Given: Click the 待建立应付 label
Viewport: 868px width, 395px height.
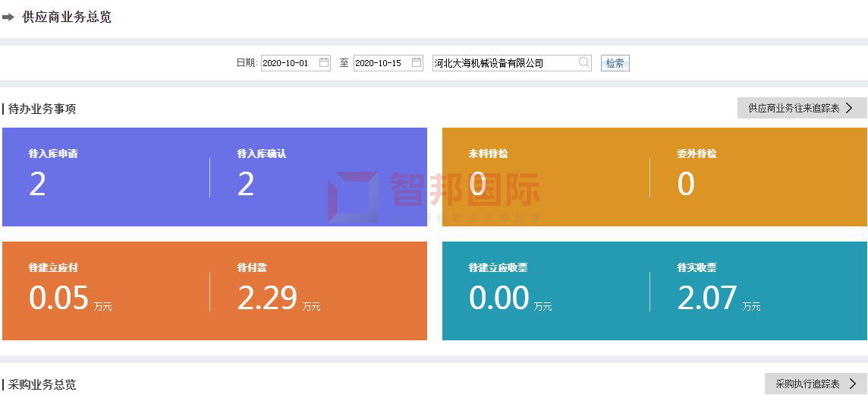Looking at the screenshot, I should (x=53, y=267).
